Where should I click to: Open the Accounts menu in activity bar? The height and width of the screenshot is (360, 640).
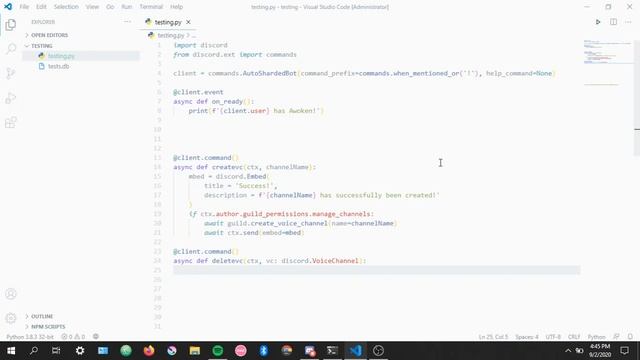[11, 294]
